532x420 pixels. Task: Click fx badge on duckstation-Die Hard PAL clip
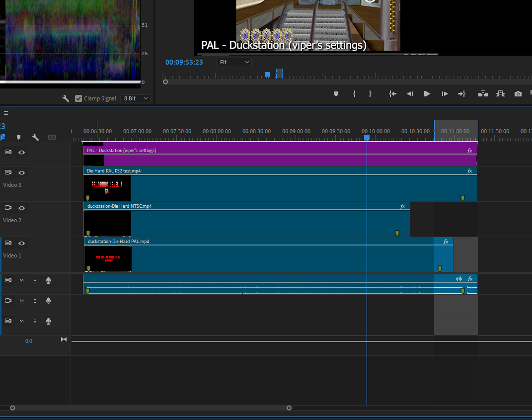[446, 242]
